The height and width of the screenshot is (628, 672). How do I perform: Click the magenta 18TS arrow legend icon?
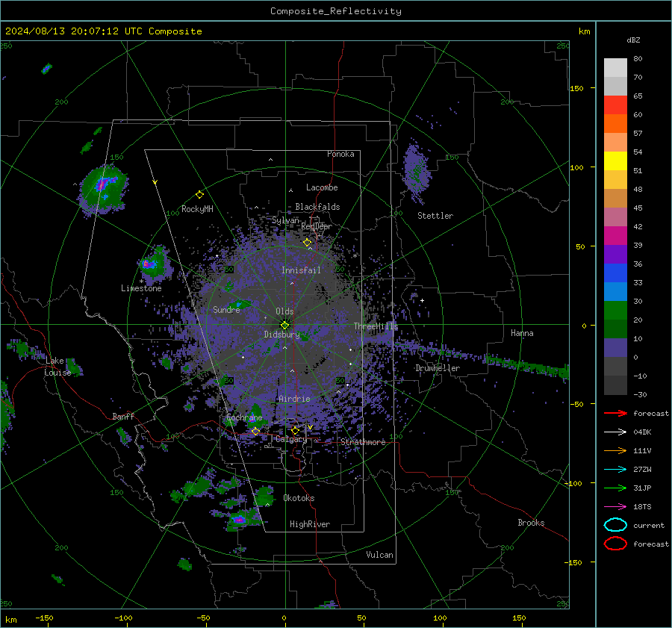(x=615, y=507)
